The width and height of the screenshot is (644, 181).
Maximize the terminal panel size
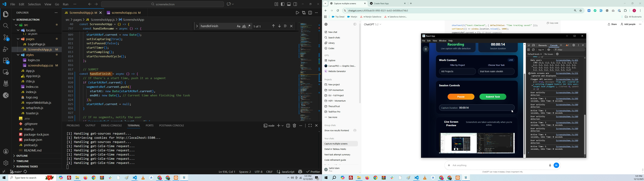[310, 126]
